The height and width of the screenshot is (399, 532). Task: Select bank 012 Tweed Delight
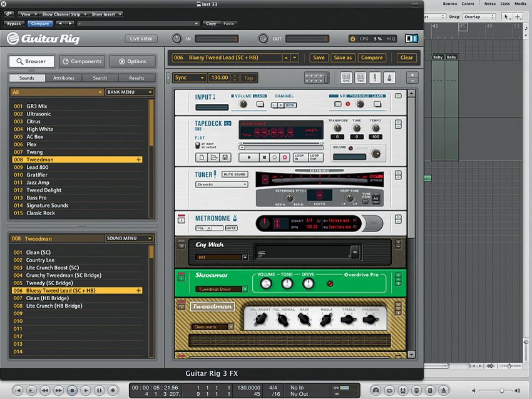coord(77,190)
